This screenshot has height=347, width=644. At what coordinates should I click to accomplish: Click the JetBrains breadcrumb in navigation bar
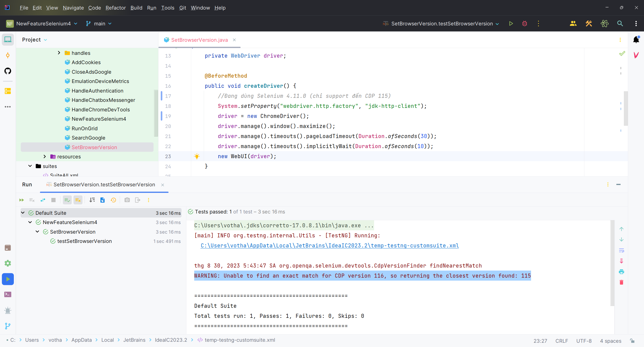(134, 340)
